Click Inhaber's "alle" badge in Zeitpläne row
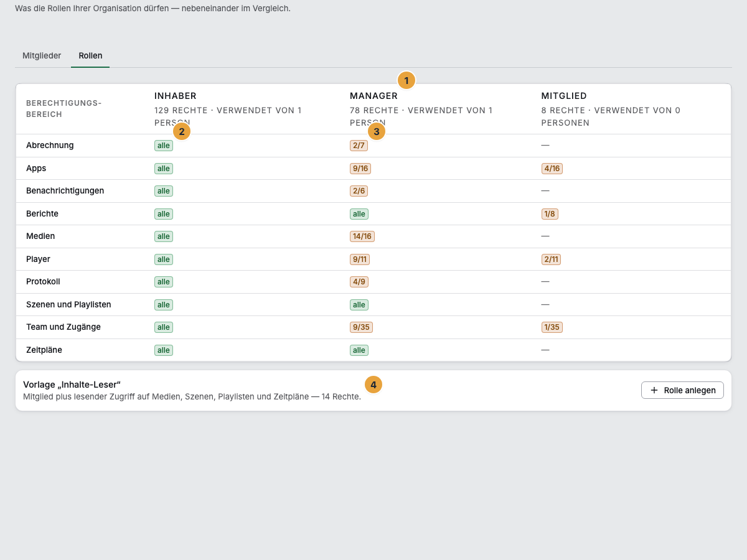Viewport: 747px width, 560px height. click(x=164, y=350)
